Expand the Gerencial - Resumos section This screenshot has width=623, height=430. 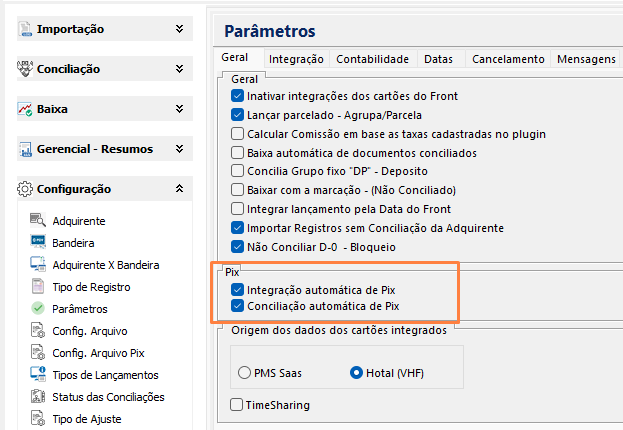[x=179, y=149]
